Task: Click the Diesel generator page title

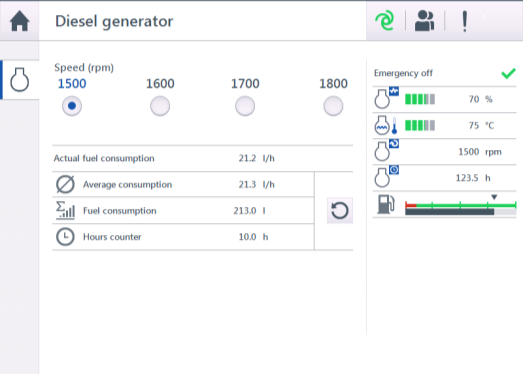Action: (x=114, y=21)
